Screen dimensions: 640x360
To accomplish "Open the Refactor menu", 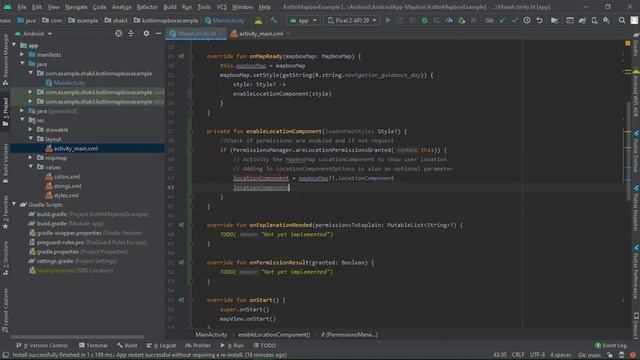I will [x=147, y=7].
